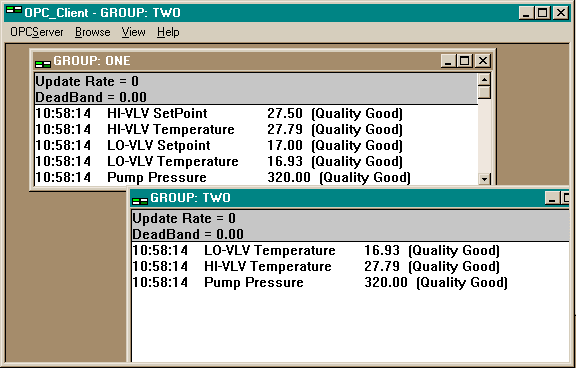The height and width of the screenshot is (368, 576).
Task: Select Pump Pressure row in GROUP: ONE
Action: [256, 177]
